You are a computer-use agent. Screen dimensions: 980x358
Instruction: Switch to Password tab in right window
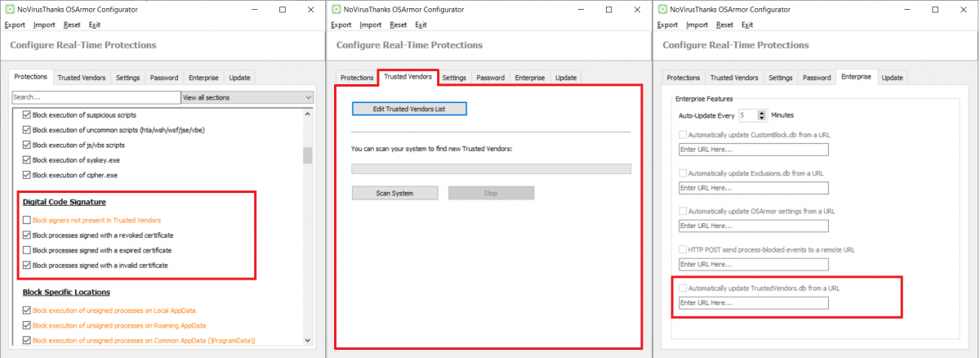tap(817, 78)
